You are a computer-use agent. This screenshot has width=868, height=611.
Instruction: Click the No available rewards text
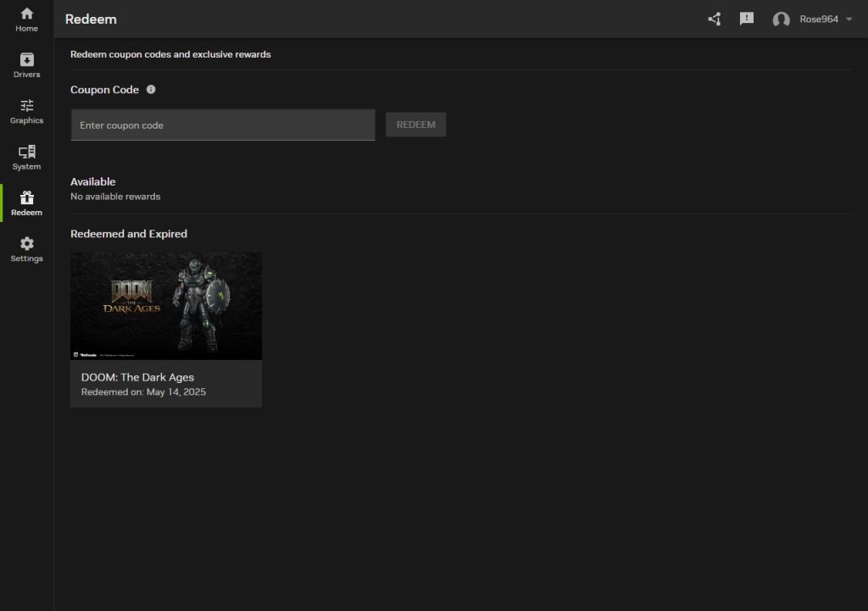tap(115, 197)
